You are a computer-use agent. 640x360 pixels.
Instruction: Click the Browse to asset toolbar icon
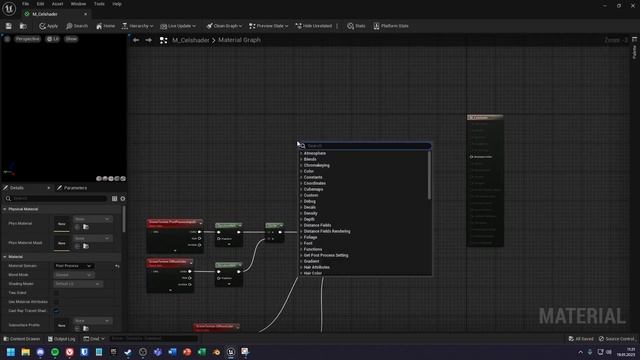(23, 26)
